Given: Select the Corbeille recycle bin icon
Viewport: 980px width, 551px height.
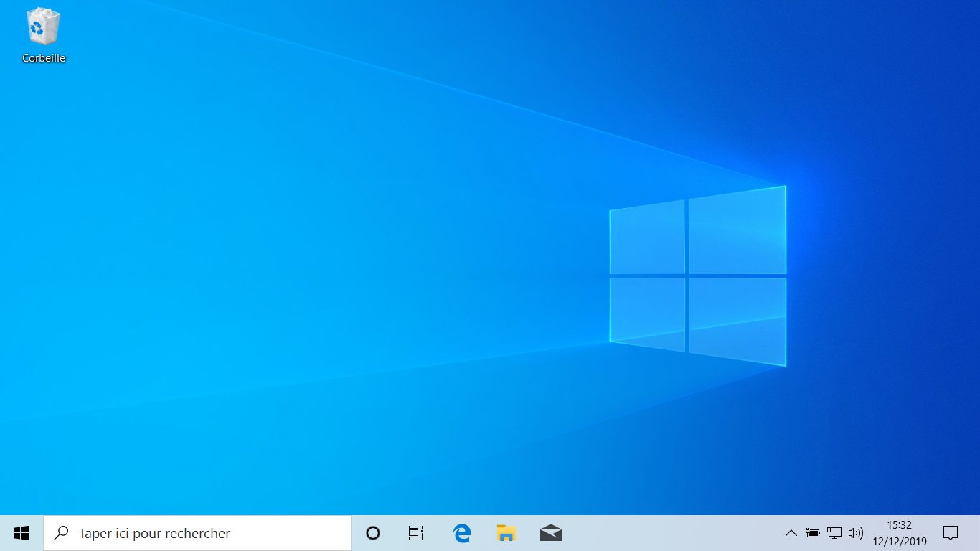Looking at the screenshot, I should coord(44,27).
